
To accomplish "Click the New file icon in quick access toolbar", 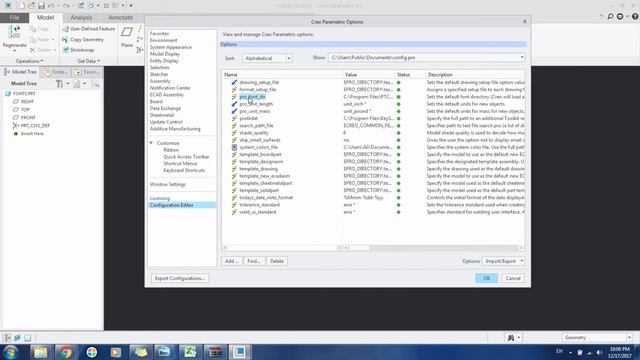I will [22, 6].
